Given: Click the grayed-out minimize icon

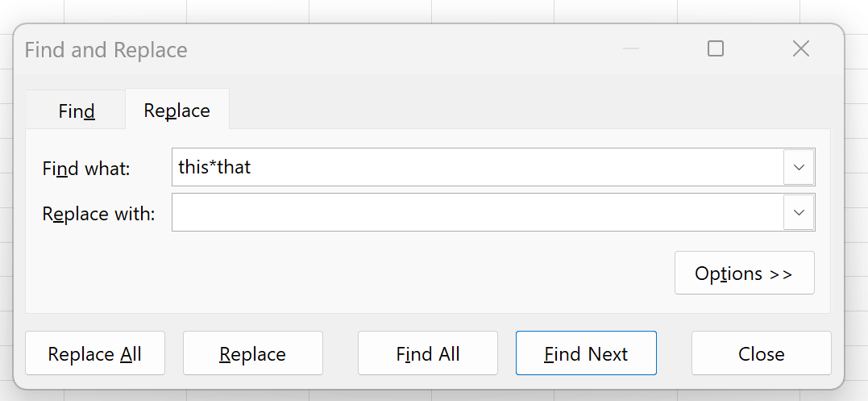Looking at the screenshot, I should point(630,49).
